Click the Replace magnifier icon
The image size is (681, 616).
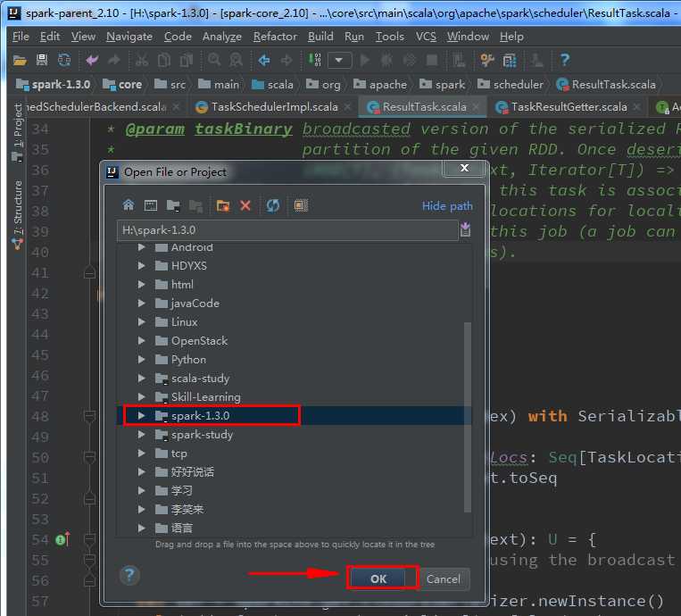tap(236, 60)
